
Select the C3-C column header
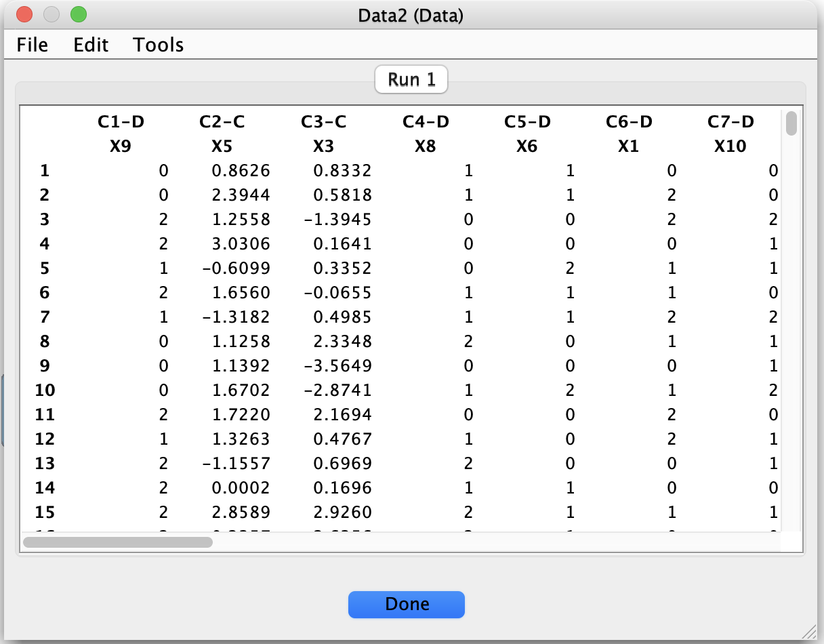324,122
